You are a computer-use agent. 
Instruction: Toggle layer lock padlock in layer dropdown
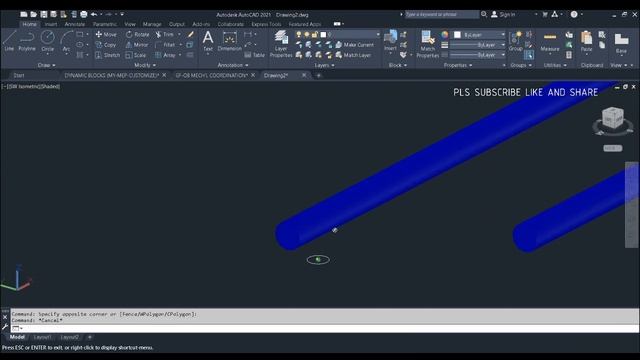(315, 35)
